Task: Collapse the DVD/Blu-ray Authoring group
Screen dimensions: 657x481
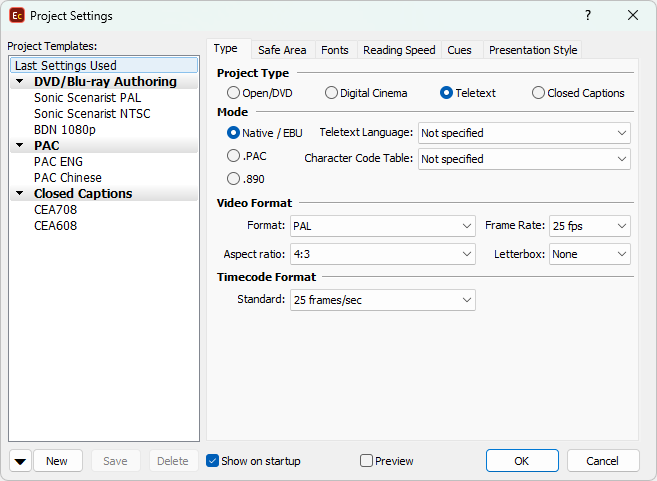Action: click(21, 82)
